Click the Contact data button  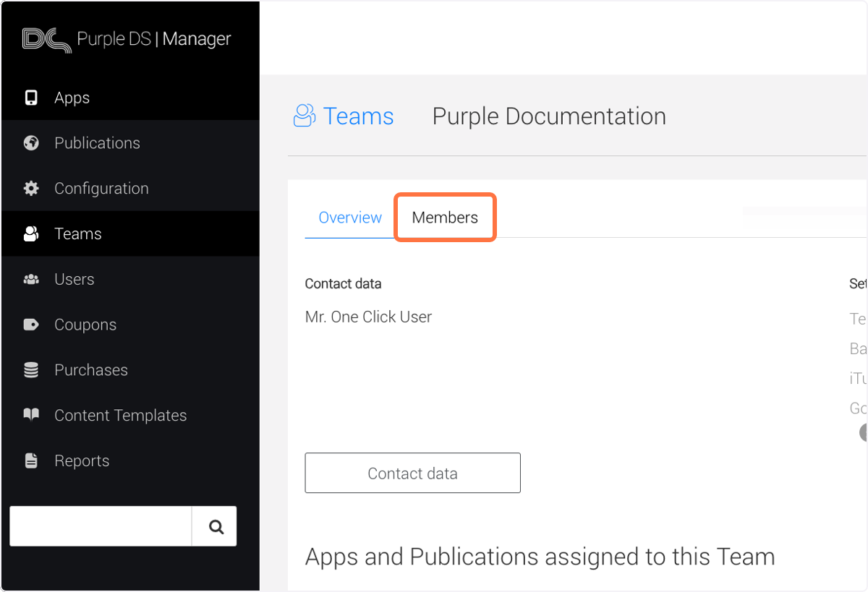412,473
